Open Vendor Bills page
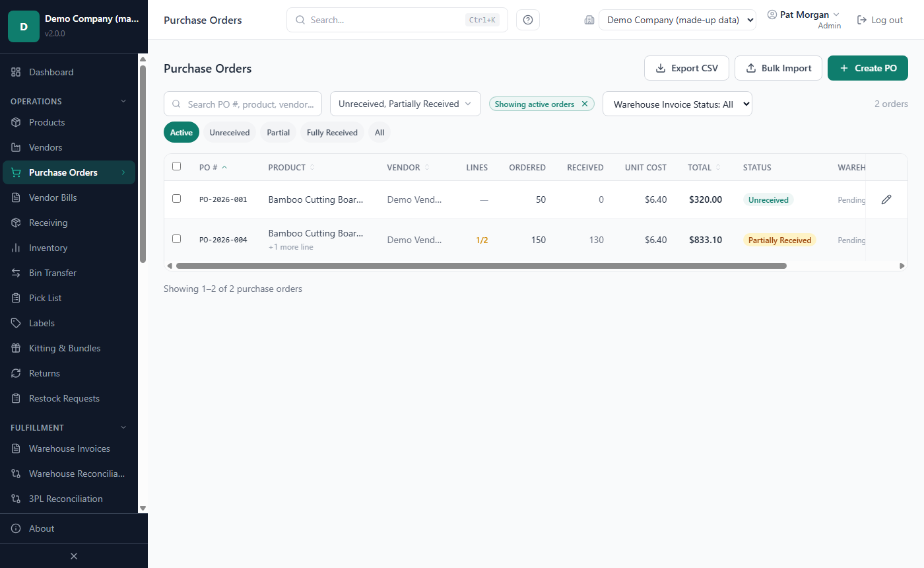 point(69,197)
